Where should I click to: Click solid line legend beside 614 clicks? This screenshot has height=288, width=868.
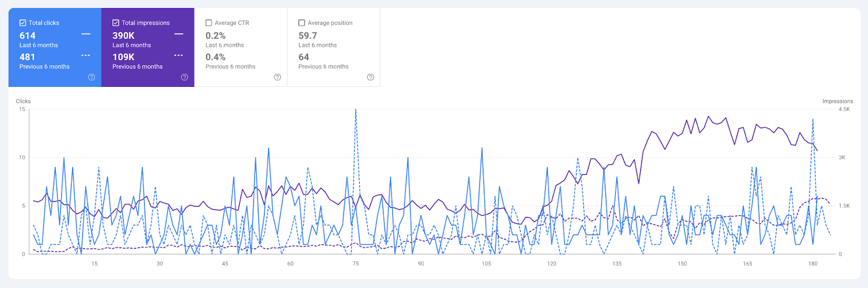click(x=86, y=34)
